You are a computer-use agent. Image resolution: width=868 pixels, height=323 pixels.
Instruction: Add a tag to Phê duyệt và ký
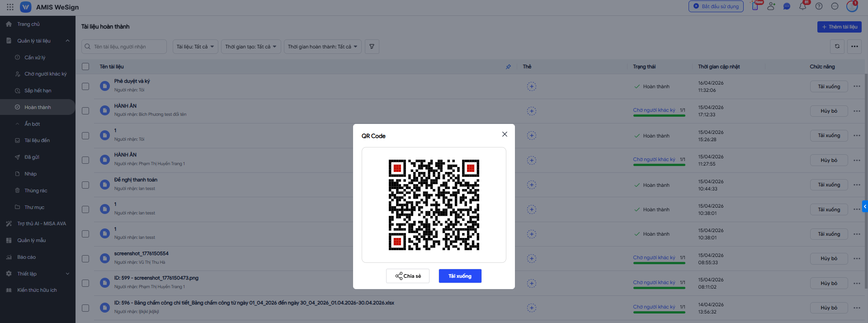tap(532, 86)
